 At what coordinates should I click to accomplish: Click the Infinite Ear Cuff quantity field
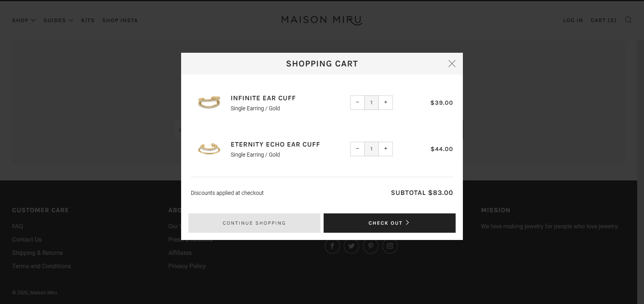tap(372, 103)
